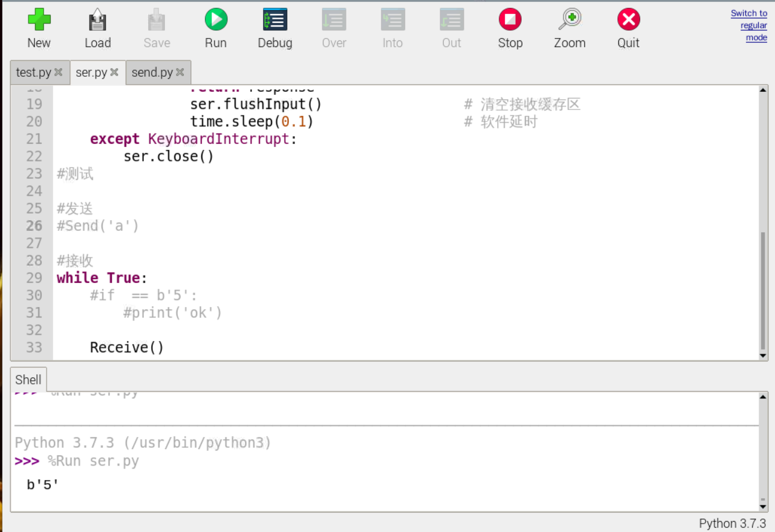
Task: Click 'time.sleep(0.1)' on line 20
Action: pyautogui.click(x=251, y=122)
